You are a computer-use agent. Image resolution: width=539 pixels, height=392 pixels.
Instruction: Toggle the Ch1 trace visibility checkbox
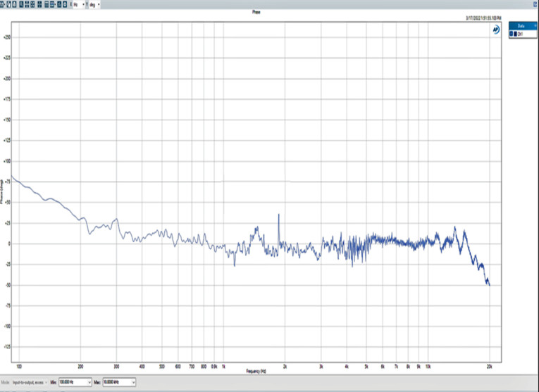click(511, 34)
